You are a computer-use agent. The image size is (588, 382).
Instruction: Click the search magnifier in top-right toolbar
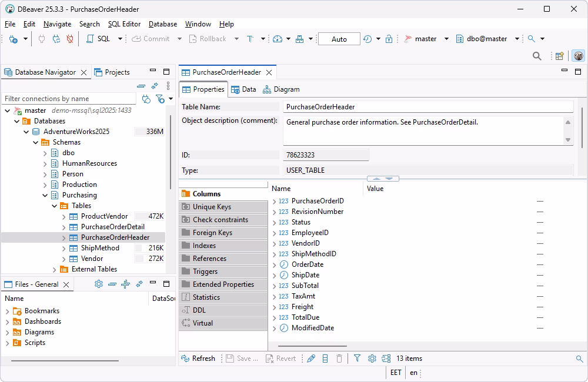tap(537, 56)
